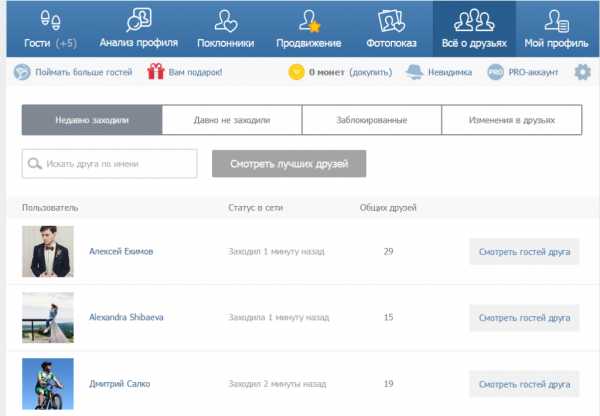
Task: Click the Поклонники heart icon
Action: [224, 20]
